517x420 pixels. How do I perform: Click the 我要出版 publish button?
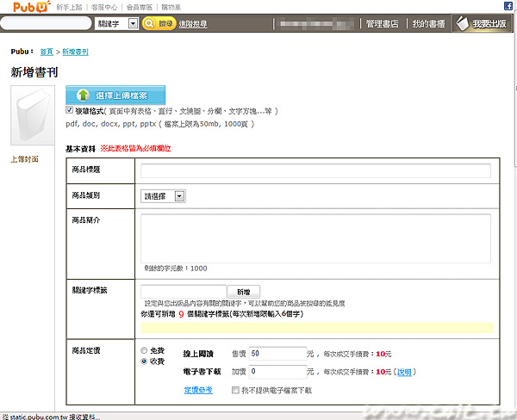pos(482,23)
